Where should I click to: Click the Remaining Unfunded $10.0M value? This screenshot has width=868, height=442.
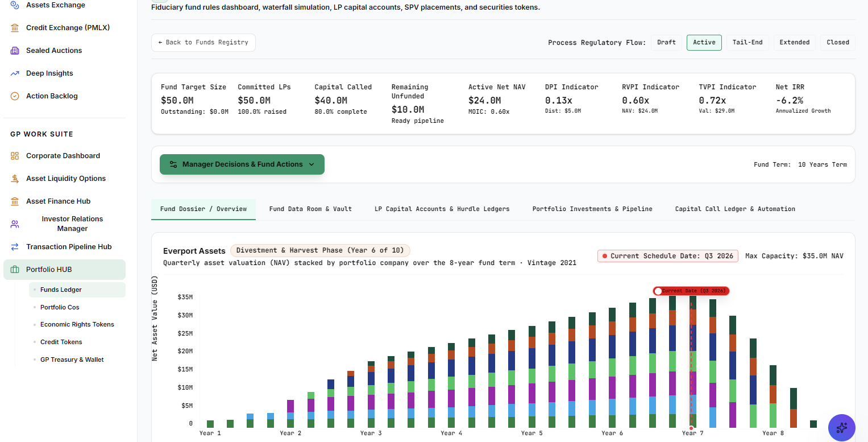pos(408,109)
